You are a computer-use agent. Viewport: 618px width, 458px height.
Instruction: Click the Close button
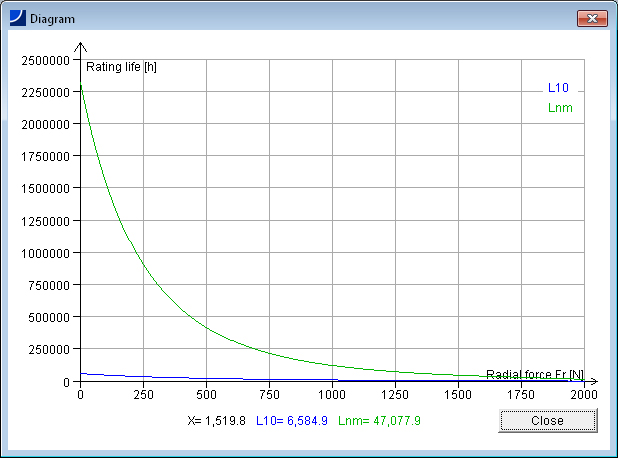pos(547,421)
